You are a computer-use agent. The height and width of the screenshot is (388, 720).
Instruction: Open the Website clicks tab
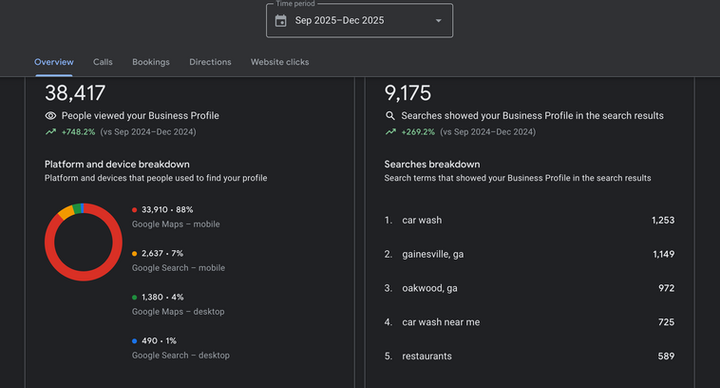coord(280,62)
